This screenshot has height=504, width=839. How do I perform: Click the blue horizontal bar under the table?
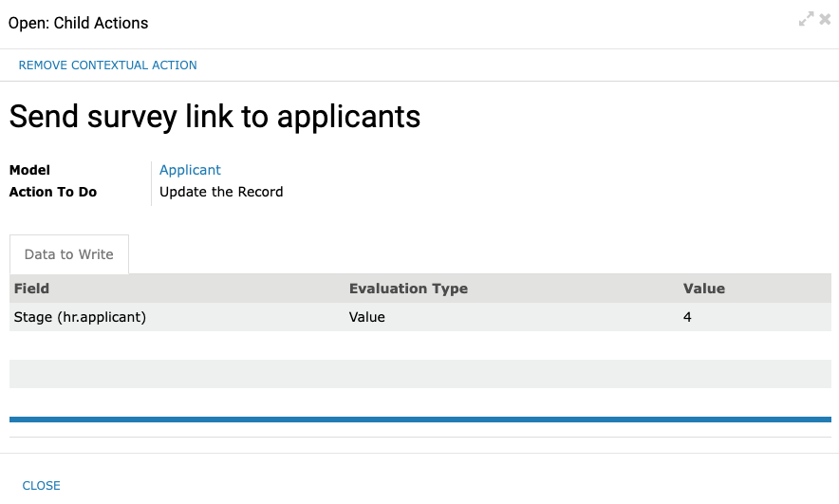pyautogui.click(x=420, y=420)
